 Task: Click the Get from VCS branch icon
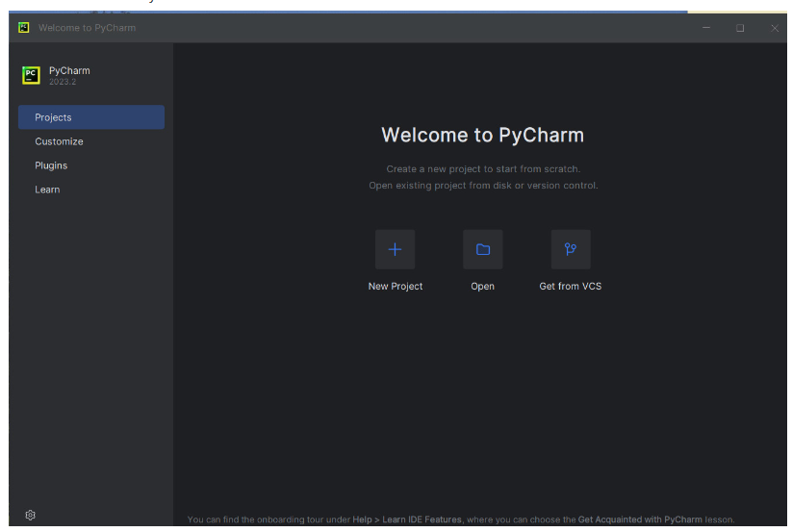tap(571, 249)
